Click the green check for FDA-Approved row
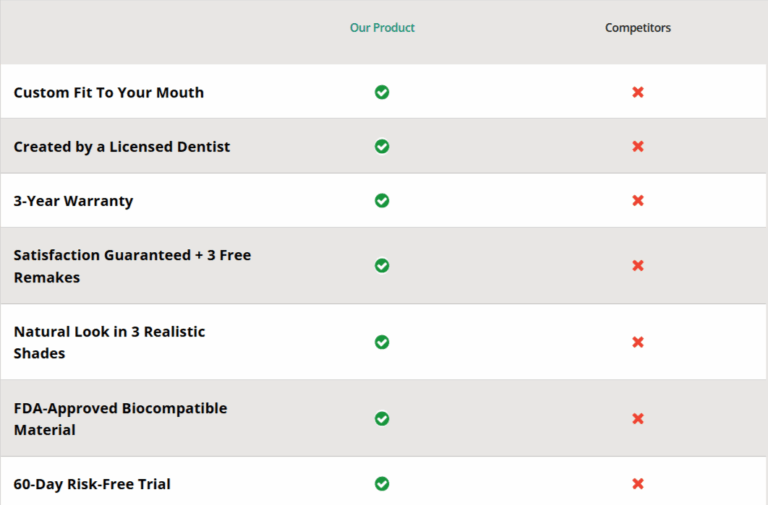The width and height of the screenshot is (768, 505). point(382,419)
